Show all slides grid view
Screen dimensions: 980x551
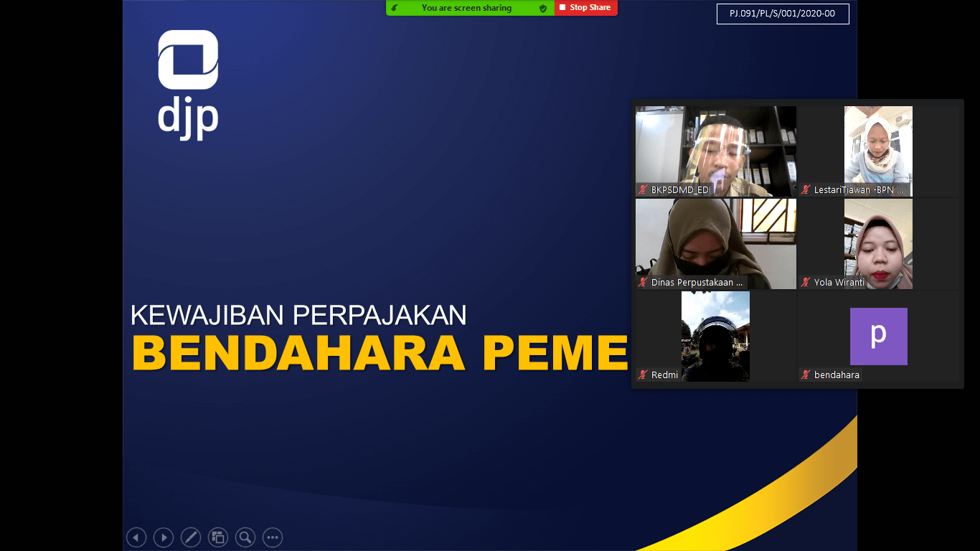pos(218,537)
